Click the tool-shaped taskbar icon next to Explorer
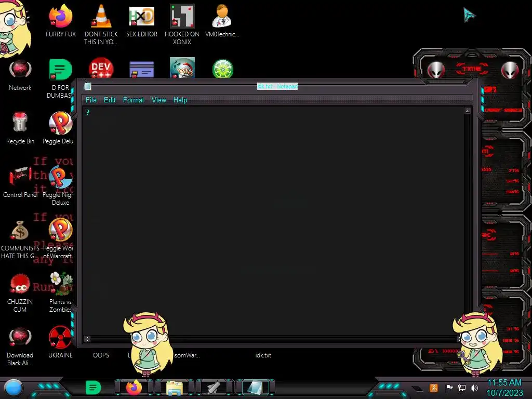 click(214, 388)
